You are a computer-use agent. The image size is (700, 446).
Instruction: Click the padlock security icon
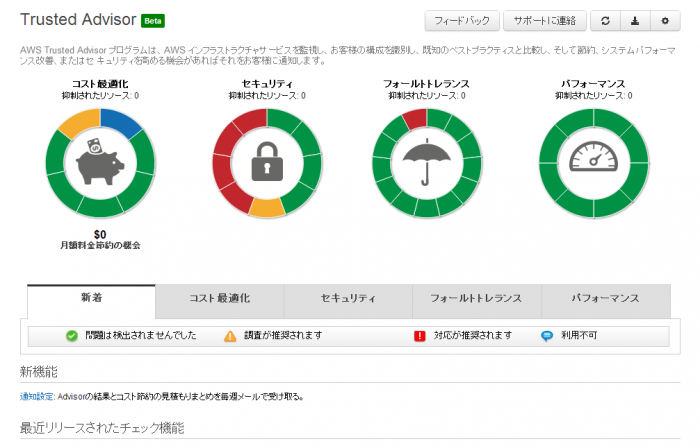[267, 161]
